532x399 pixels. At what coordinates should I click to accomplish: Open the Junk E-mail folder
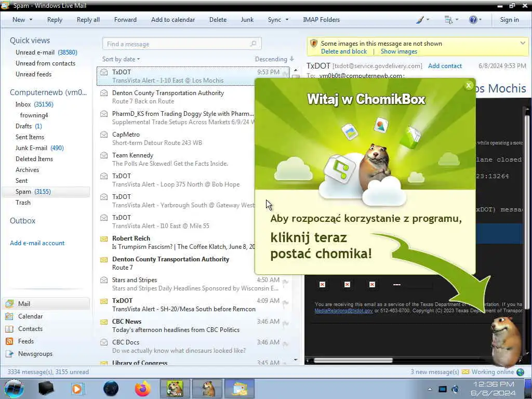click(x=39, y=148)
